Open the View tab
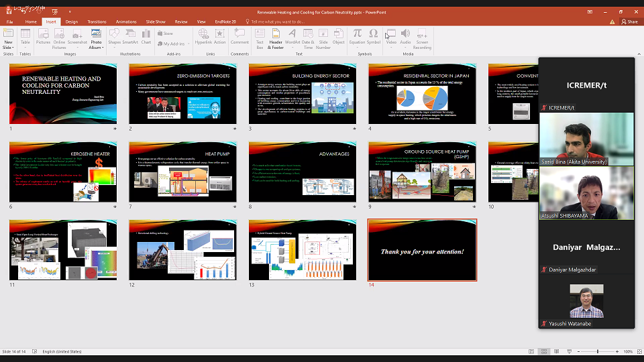Image resolution: width=644 pixels, height=362 pixels. [201, 21]
